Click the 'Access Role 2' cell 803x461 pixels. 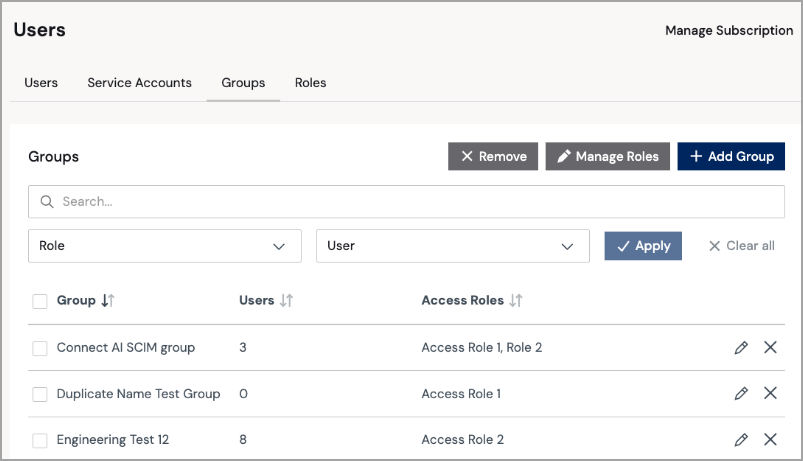(463, 439)
